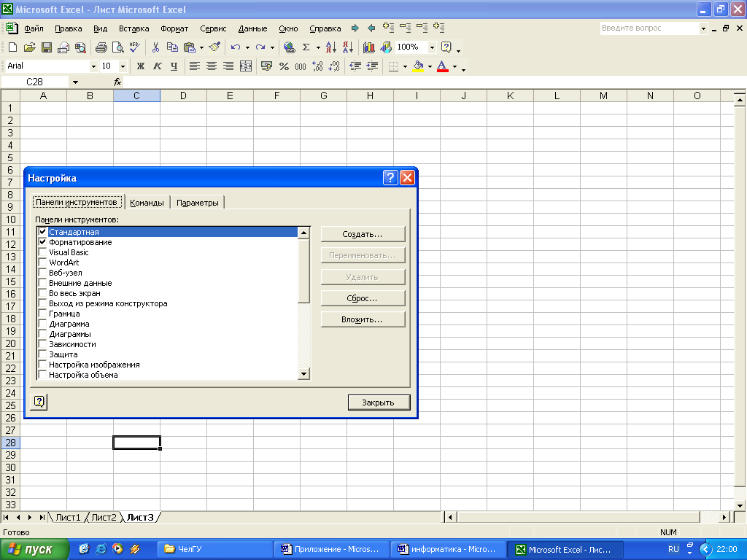Select the column H header

tap(370, 96)
